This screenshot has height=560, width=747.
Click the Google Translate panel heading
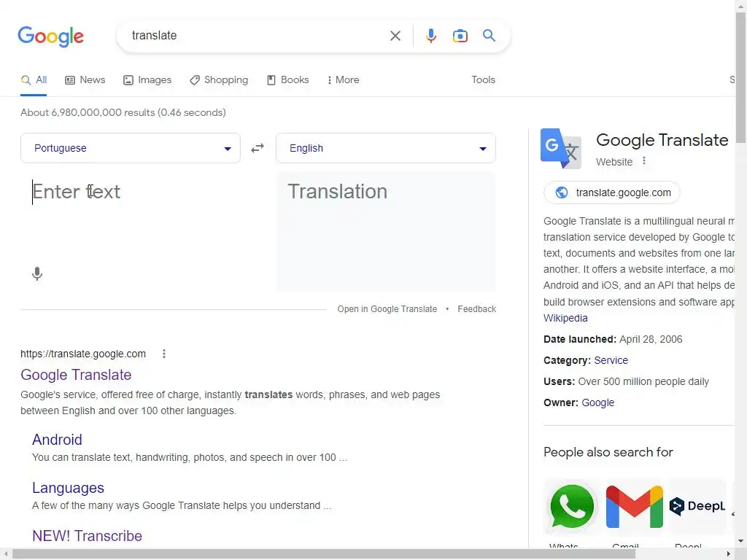[662, 140]
